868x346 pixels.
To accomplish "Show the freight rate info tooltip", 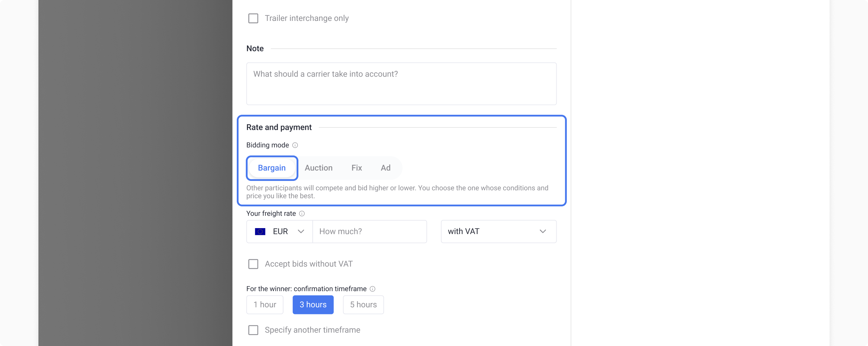I will tap(302, 213).
